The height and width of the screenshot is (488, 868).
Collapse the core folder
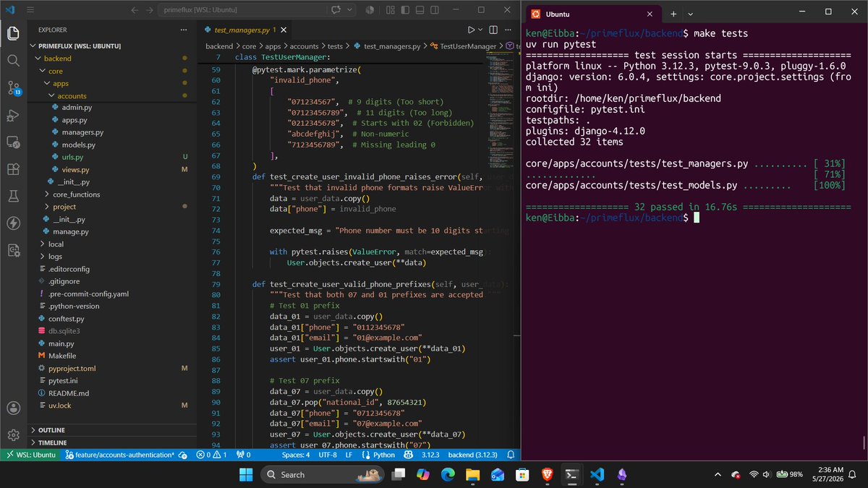click(112, 71)
